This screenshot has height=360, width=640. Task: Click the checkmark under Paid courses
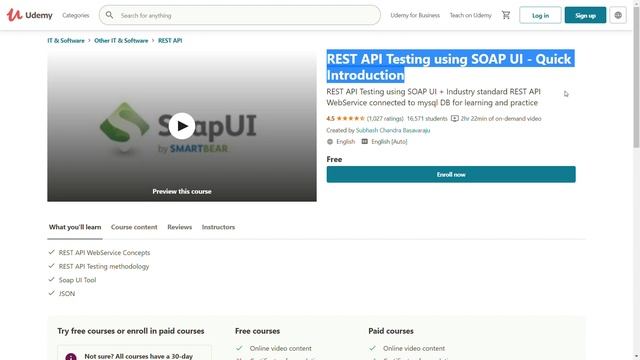[x=372, y=348]
